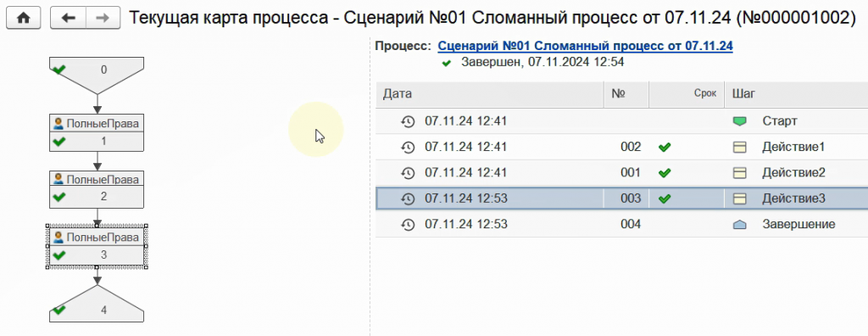Click green Старт step icon
The width and height of the screenshot is (868, 336).
coord(739,121)
